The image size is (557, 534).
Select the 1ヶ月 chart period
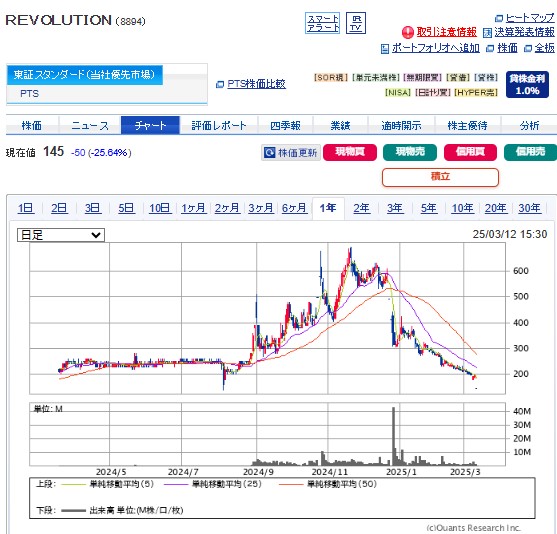point(194,208)
